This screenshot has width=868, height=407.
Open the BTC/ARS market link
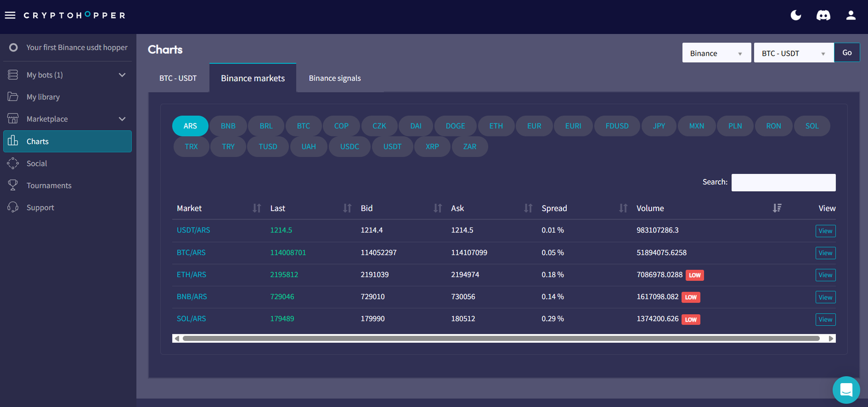click(191, 253)
